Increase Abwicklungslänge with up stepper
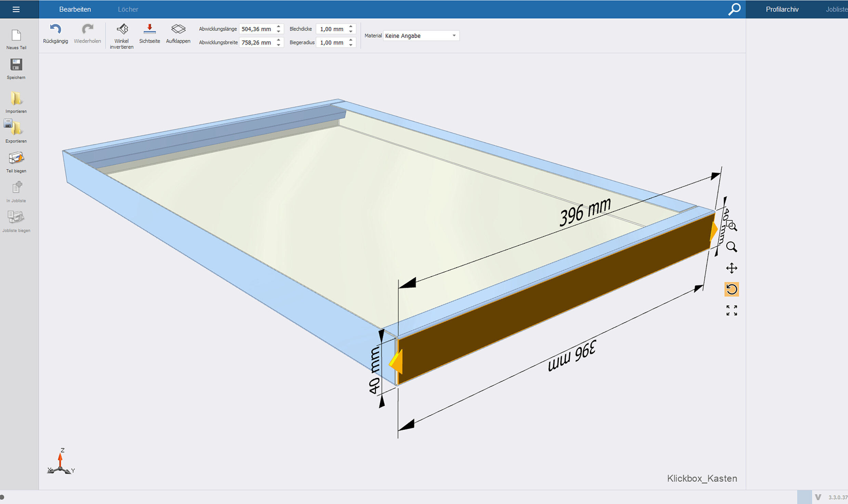Image resolution: width=848 pixels, height=504 pixels. click(x=279, y=26)
